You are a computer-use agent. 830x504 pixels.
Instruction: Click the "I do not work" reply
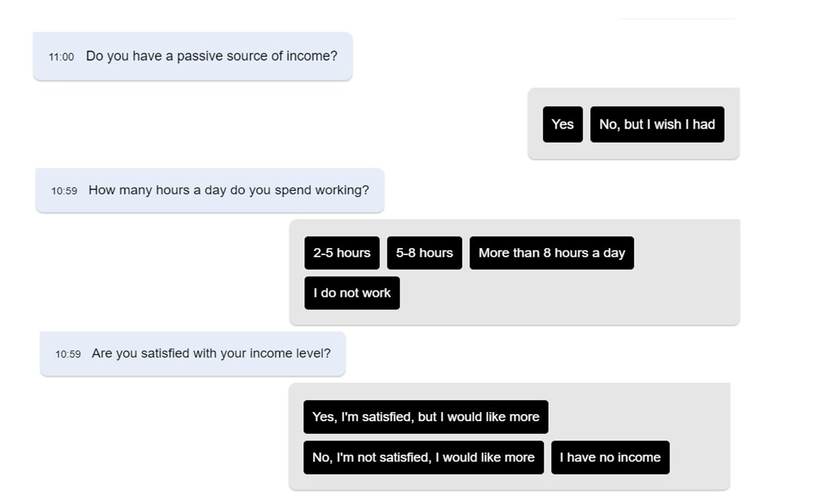coord(351,293)
